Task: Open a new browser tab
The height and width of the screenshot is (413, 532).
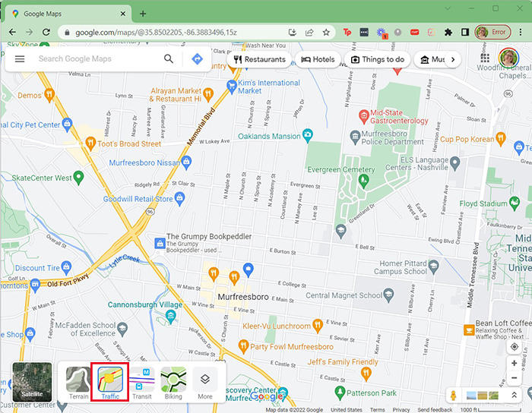Action: (143, 14)
